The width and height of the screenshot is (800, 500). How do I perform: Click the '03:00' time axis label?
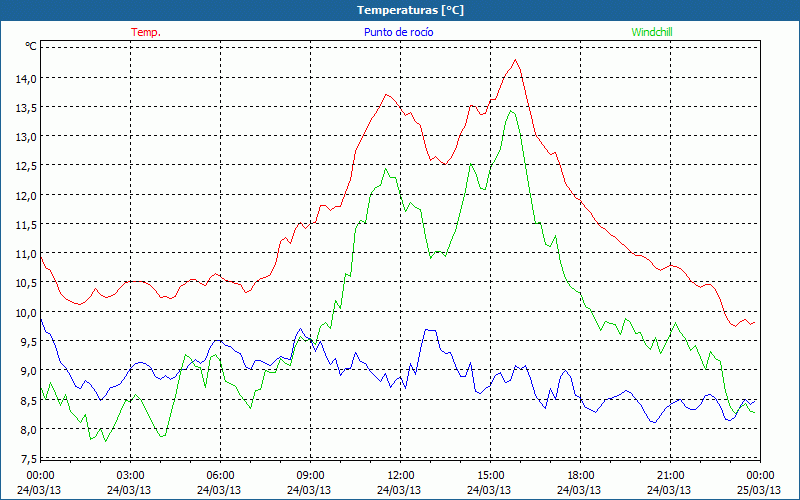[x=131, y=475]
